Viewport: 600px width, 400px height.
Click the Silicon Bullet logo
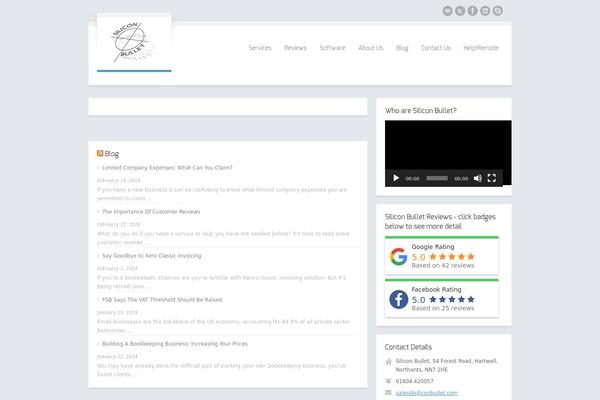tap(134, 42)
